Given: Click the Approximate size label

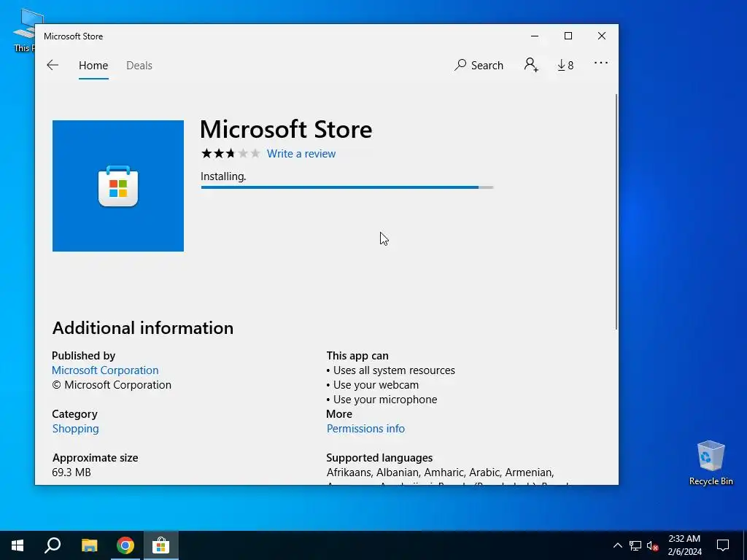Looking at the screenshot, I should coord(96,458).
